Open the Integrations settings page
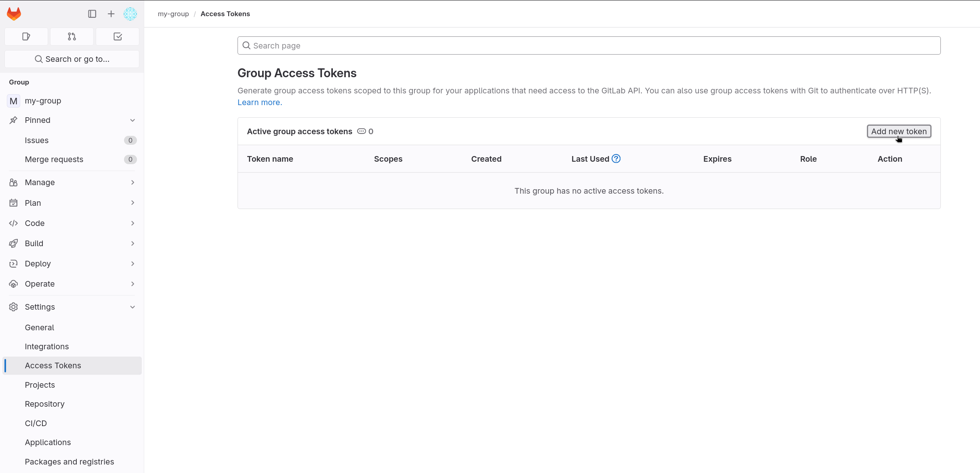 46,346
